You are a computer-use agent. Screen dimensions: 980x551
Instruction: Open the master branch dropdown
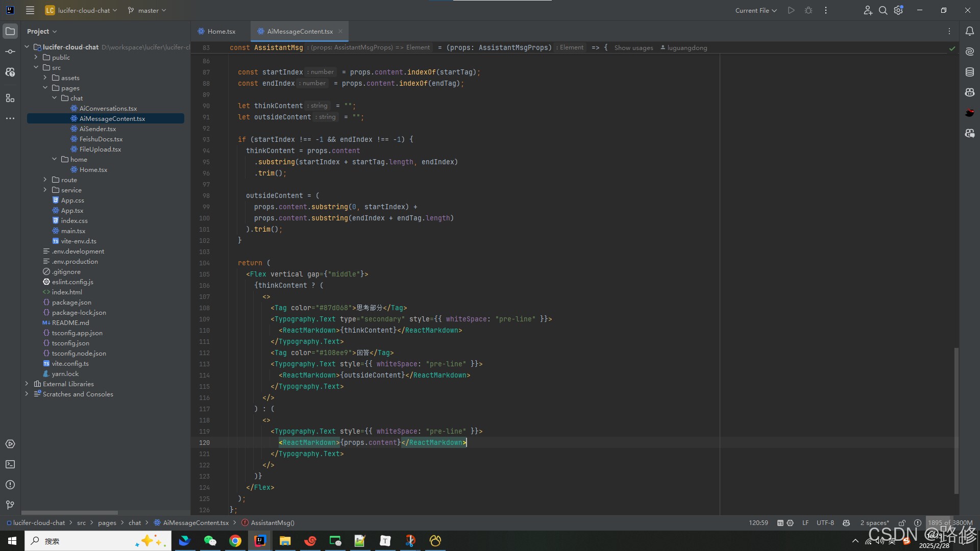click(147, 10)
